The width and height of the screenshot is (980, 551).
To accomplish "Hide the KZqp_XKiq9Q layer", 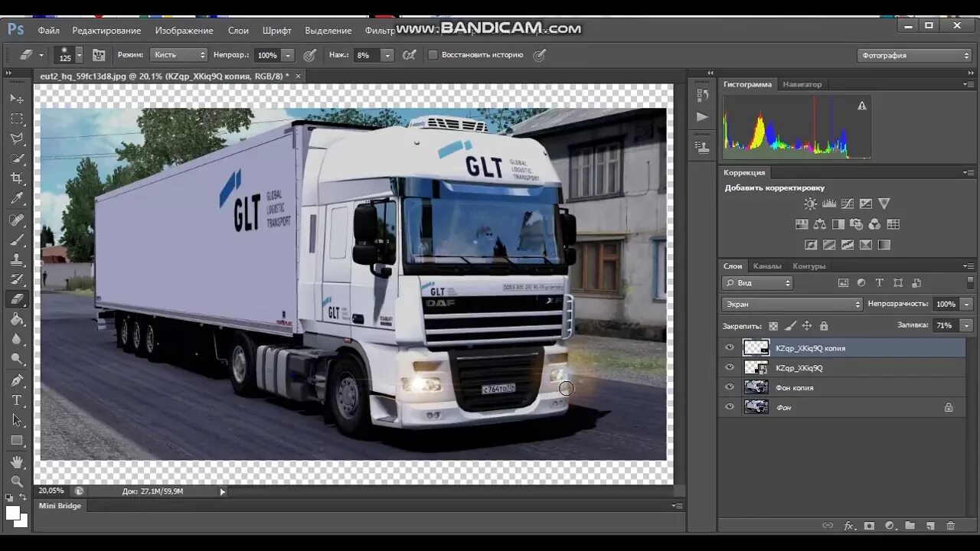I will [729, 367].
